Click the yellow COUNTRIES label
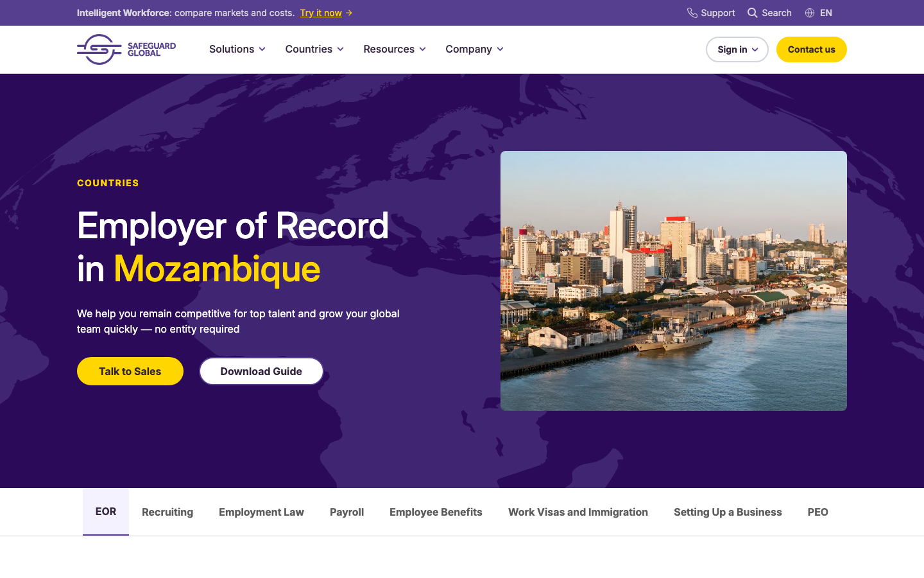Image resolution: width=924 pixels, height=578 pixels. [108, 183]
